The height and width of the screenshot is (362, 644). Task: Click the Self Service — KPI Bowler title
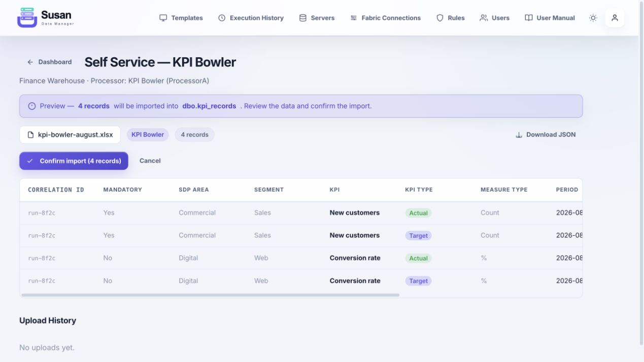click(160, 62)
